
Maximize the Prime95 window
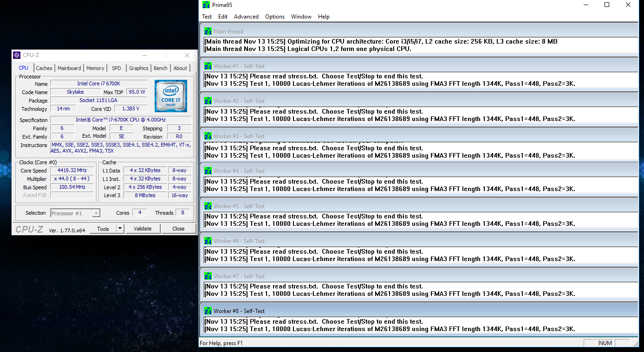(607, 5)
